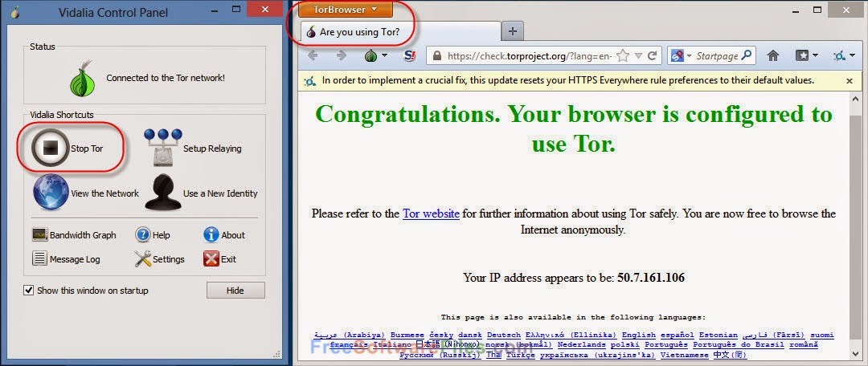The width and height of the screenshot is (868, 366).
Task: Open View the Network globe shortcut
Action: tap(51, 193)
